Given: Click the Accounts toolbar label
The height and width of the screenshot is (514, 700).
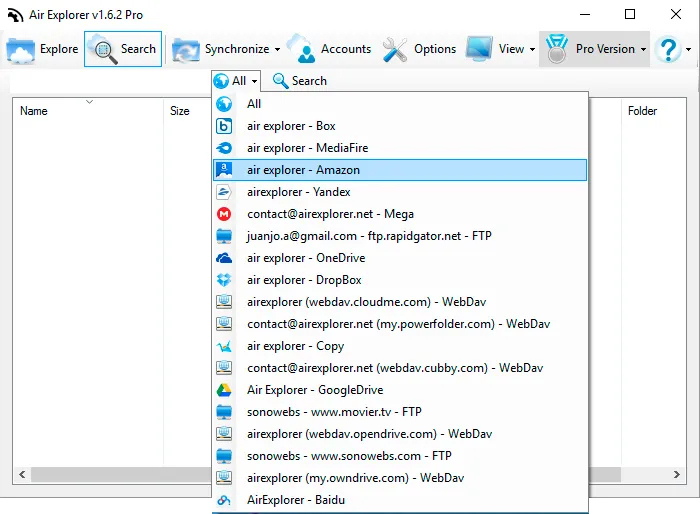Looking at the screenshot, I should click(346, 49).
